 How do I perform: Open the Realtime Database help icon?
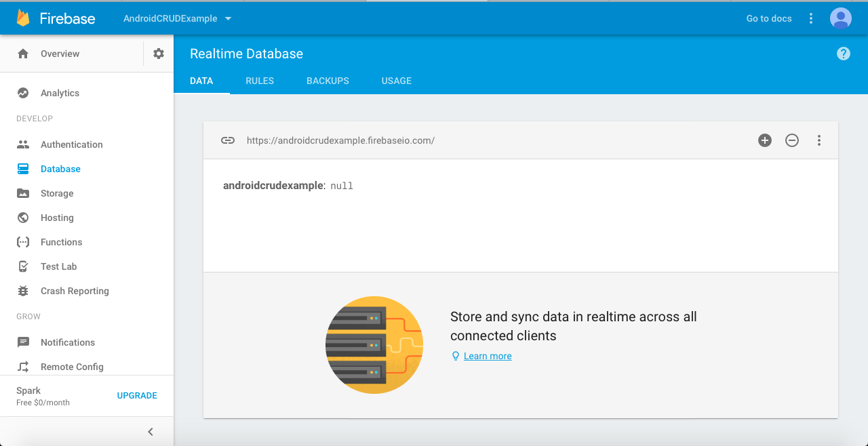point(844,54)
